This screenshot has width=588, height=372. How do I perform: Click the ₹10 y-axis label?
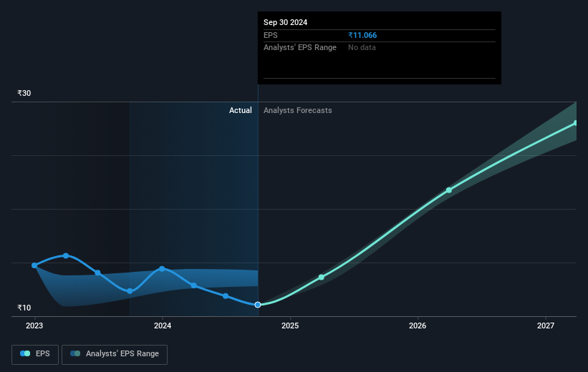pyautogui.click(x=24, y=308)
